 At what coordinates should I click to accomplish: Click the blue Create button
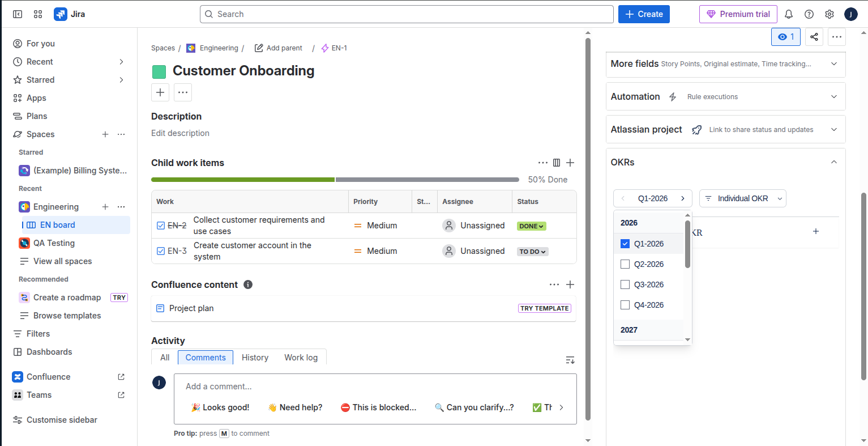(x=644, y=14)
